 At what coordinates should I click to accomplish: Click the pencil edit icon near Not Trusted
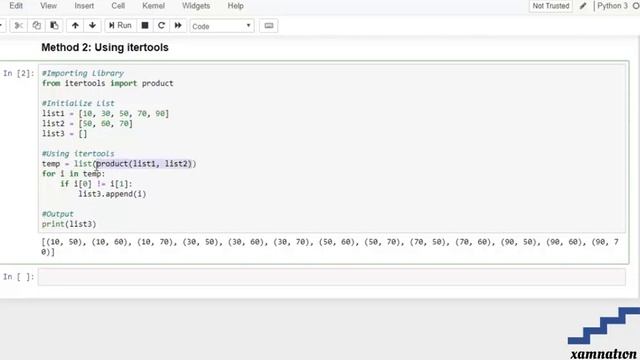coord(583,6)
